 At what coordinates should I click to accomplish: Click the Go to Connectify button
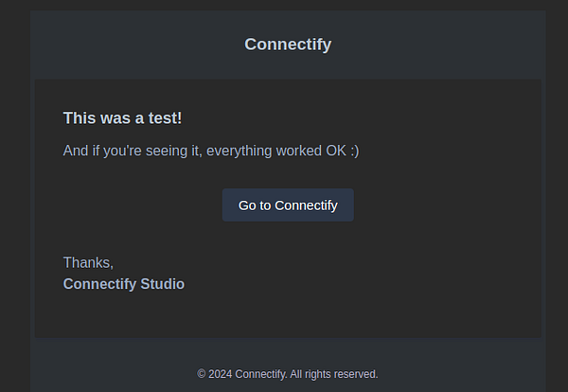click(x=288, y=205)
